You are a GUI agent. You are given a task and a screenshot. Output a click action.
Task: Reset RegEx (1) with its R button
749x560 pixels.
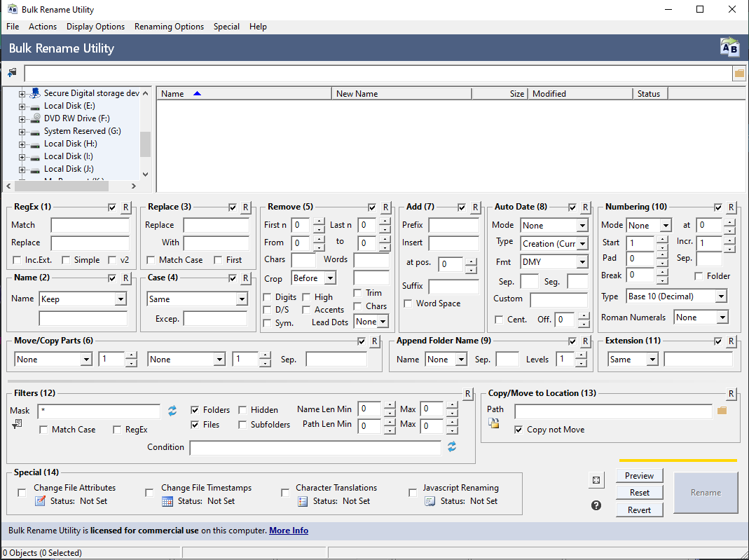pos(125,207)
